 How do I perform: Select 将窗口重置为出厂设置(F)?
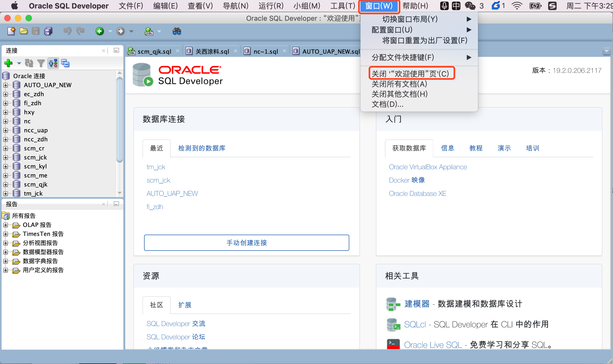coord(419,40)
